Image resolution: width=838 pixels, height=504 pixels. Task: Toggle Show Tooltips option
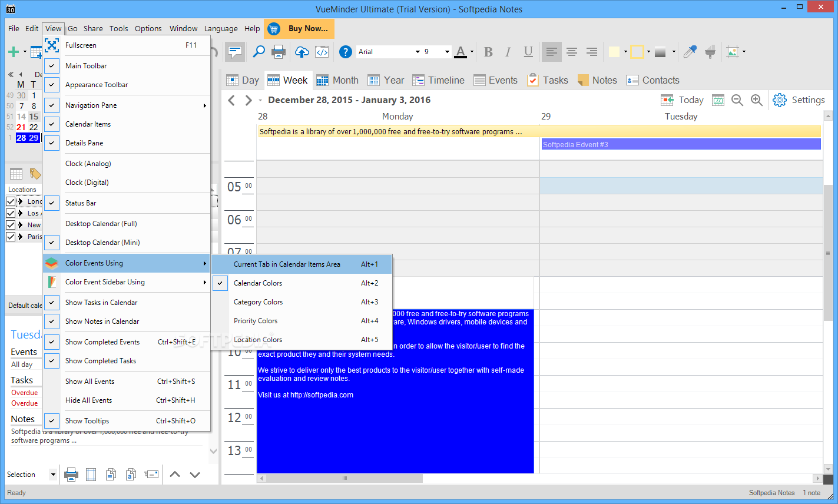(52, 421)
